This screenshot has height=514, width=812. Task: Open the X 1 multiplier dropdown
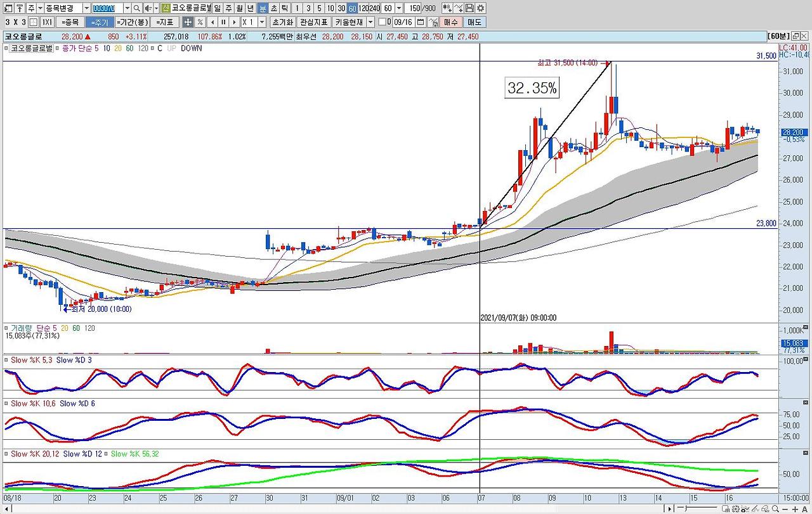[261, 22]
